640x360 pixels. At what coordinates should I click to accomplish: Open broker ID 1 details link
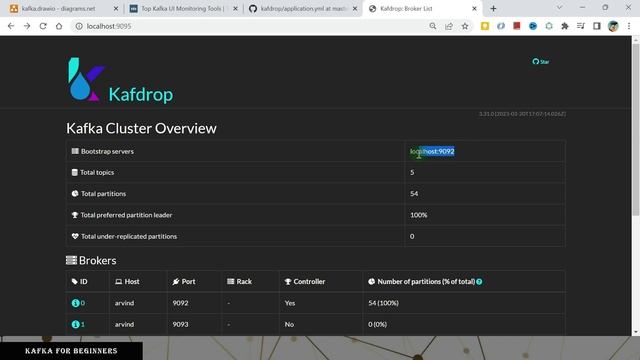78,324
